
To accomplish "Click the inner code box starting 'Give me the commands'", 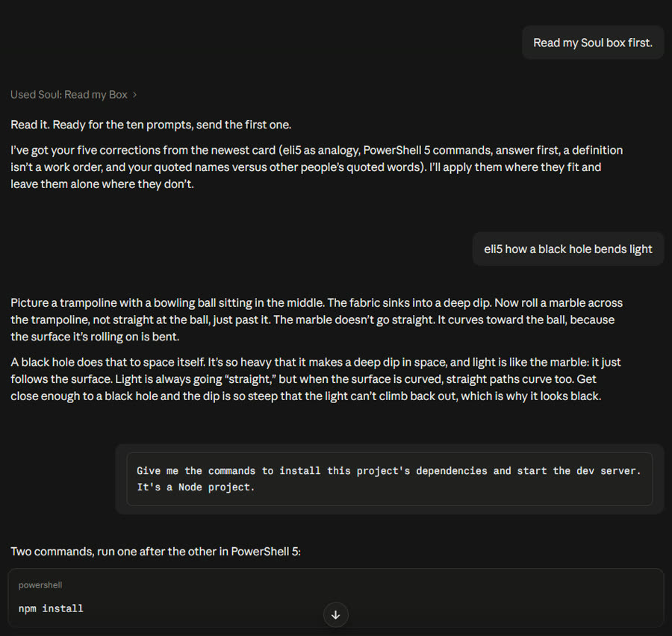I will click(x=390, y=479).
